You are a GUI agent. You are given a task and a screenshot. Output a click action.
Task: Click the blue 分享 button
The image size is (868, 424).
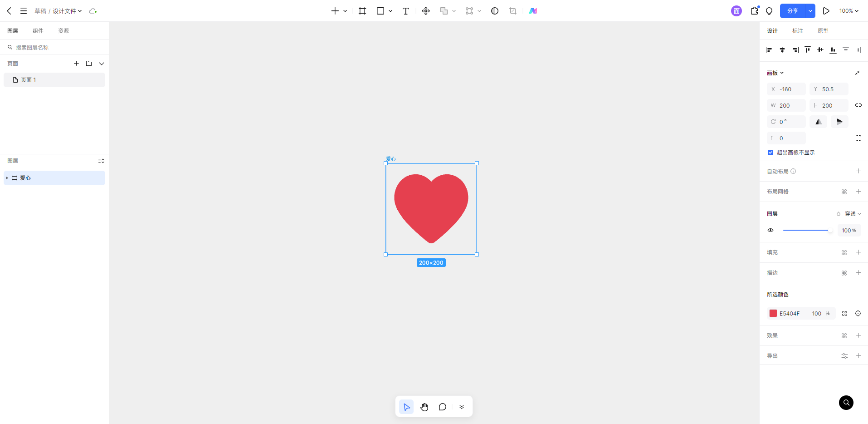click(793, 11)
